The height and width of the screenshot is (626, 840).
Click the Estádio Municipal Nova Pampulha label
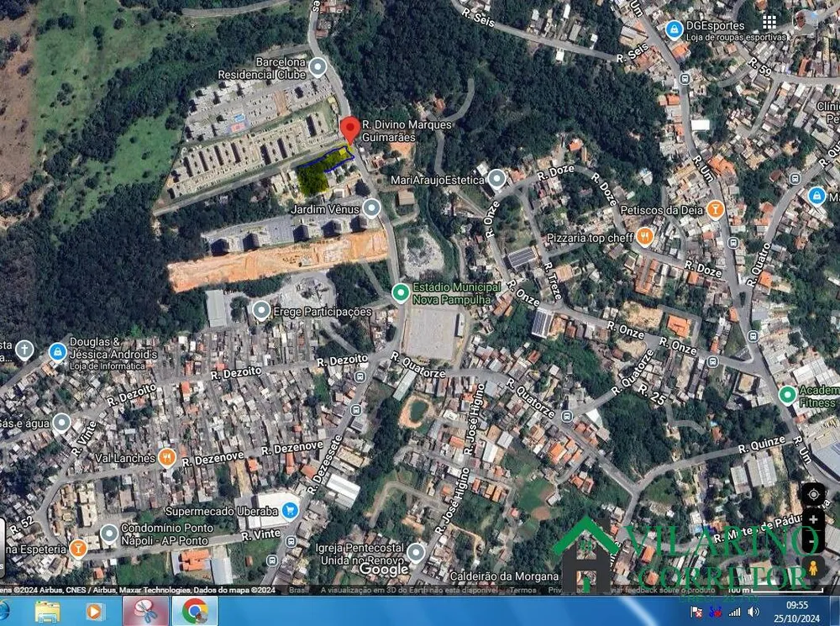(456, 293)
